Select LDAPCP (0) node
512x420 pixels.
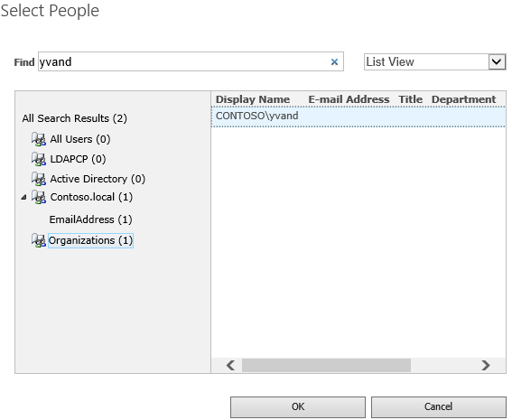[x=78, y=159]
